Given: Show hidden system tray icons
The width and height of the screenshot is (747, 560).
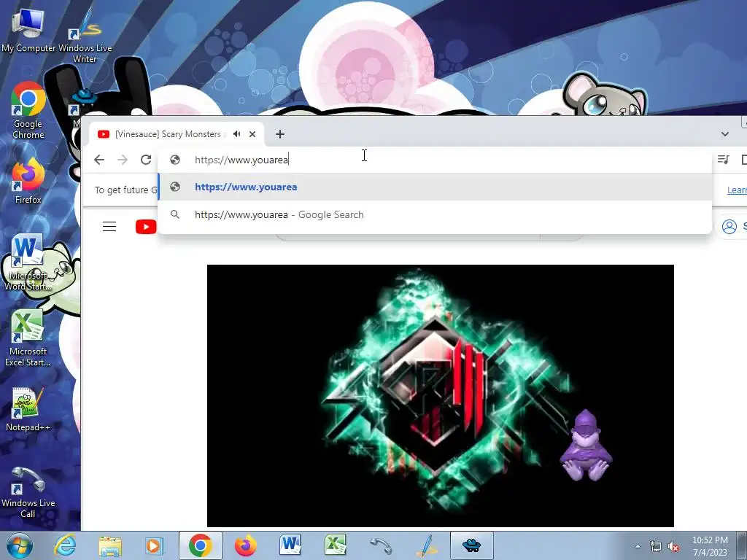Looking at the screenshot, I should pyautogui.click(x=638, y=547).
